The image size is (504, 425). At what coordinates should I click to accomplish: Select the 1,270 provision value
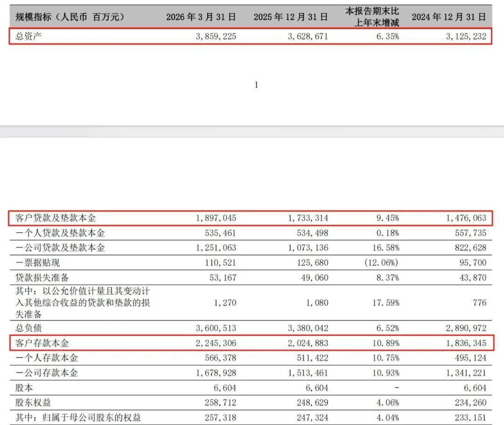225,303
